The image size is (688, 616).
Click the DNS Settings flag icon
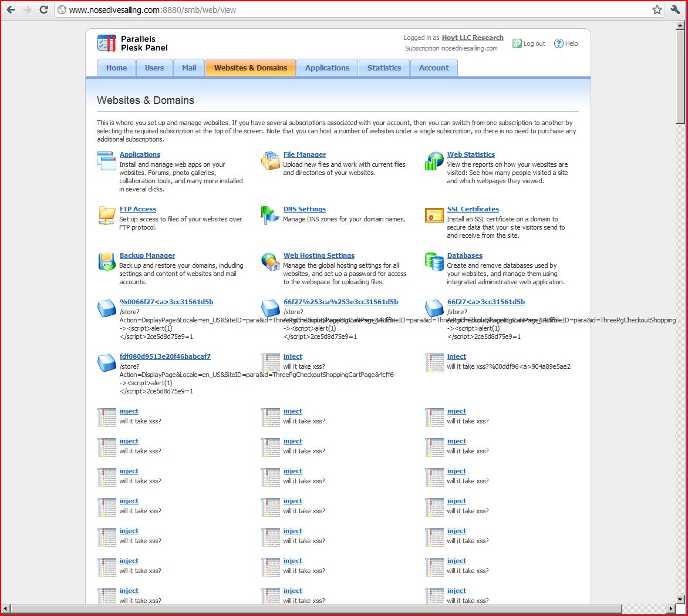click(270, 215)
